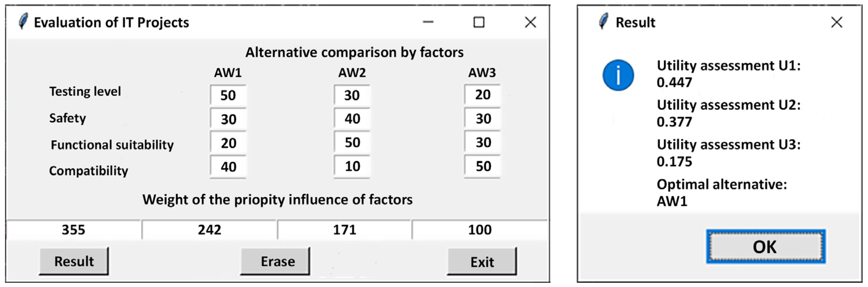The image size is (868, 287).
Task: Minimize the Evaluation of IT Projects window
Action: pos(428,22)
